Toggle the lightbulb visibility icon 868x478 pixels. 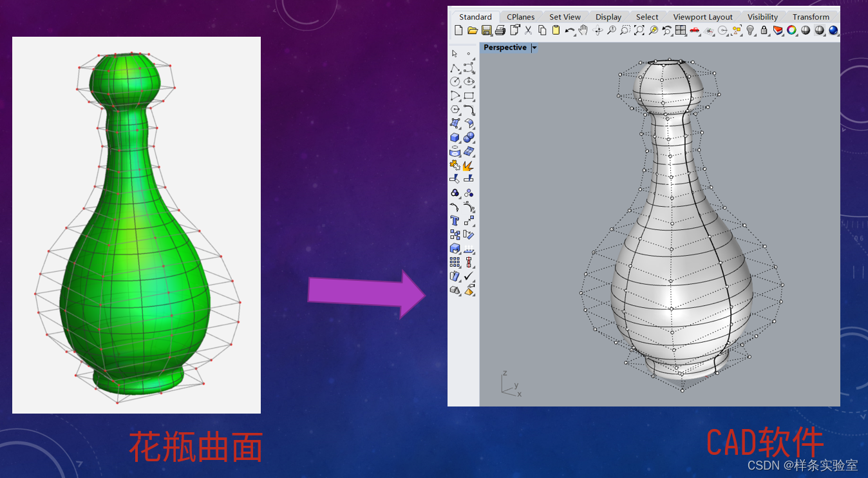click(750, 30)
